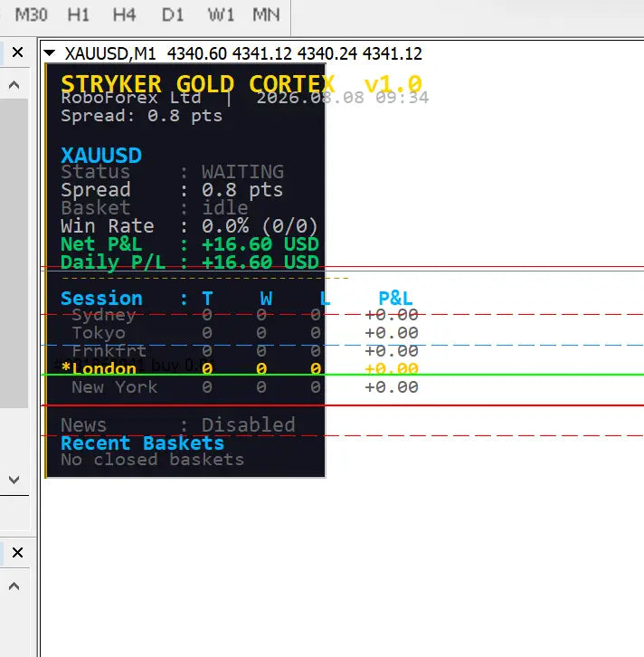Click the Win Rate 0.0% (0/0) value
Viewport: 644px width, 657px height.
tap(260, 226)
